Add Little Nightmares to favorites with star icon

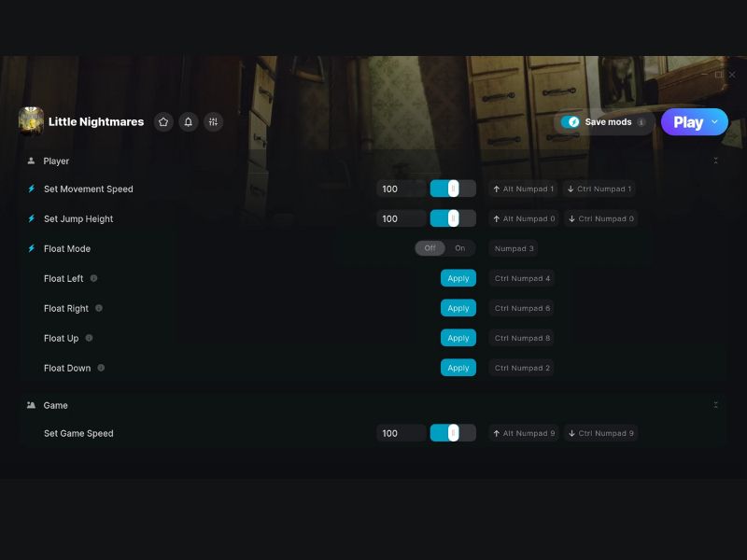(163, 122)
